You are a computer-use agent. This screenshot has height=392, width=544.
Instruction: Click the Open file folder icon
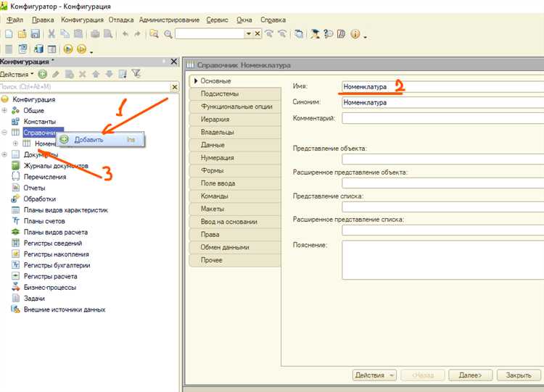point(22,33)
